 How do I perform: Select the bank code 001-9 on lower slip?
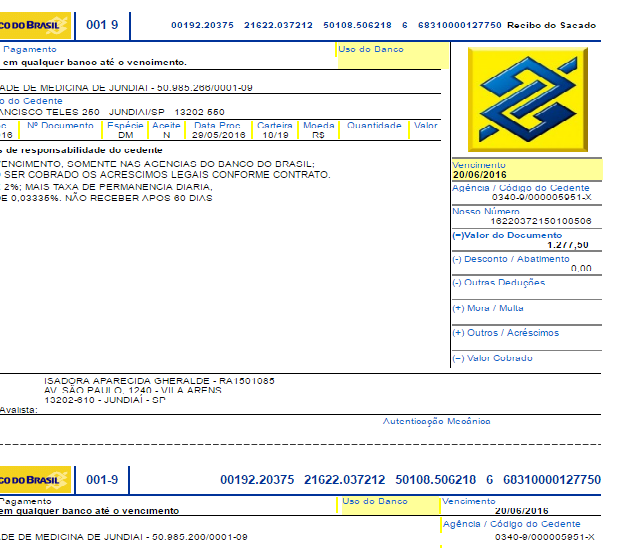click(x=102, y=480)
